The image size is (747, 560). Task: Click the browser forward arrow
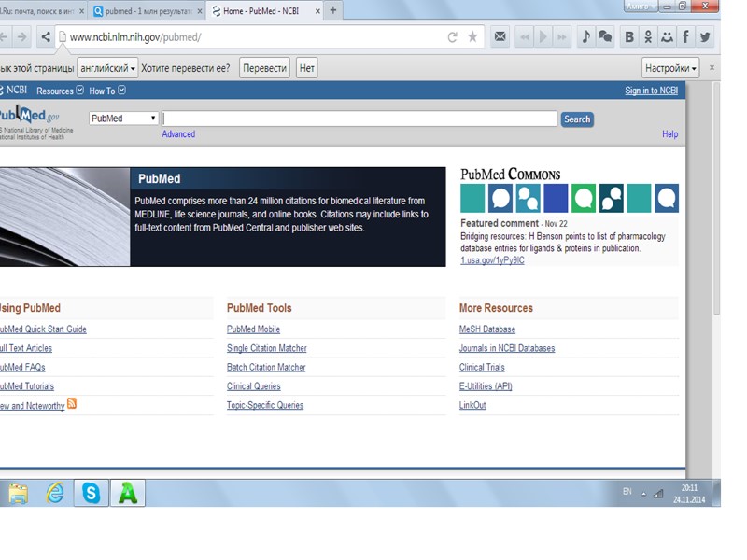pyautogui.click(x=21, y=37)
